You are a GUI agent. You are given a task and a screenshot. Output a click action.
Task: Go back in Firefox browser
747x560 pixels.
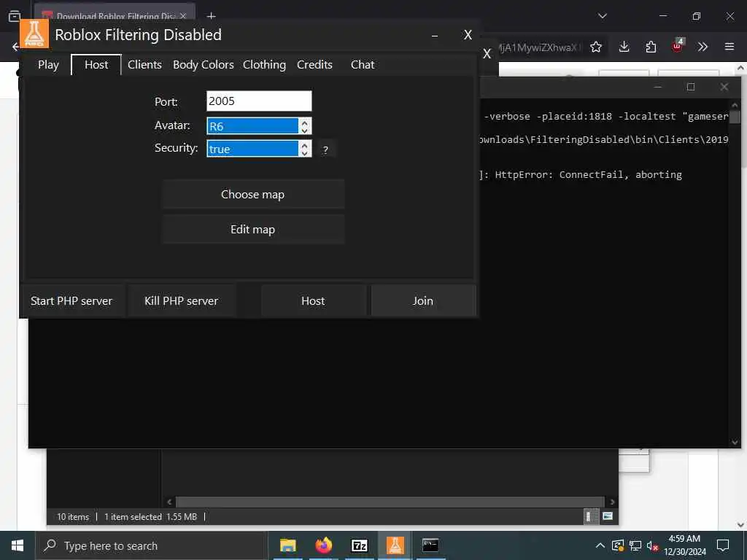15,47
